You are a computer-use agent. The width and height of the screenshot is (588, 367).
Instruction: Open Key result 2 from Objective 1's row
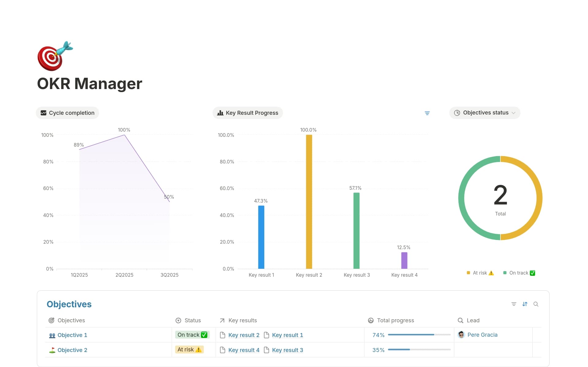pyautogui.click(x=243, y=335)
